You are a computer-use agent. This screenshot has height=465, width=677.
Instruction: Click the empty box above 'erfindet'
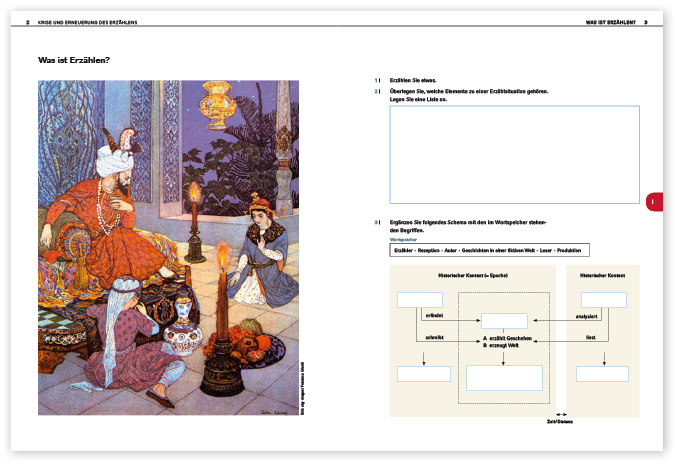[x=419, y=300]
